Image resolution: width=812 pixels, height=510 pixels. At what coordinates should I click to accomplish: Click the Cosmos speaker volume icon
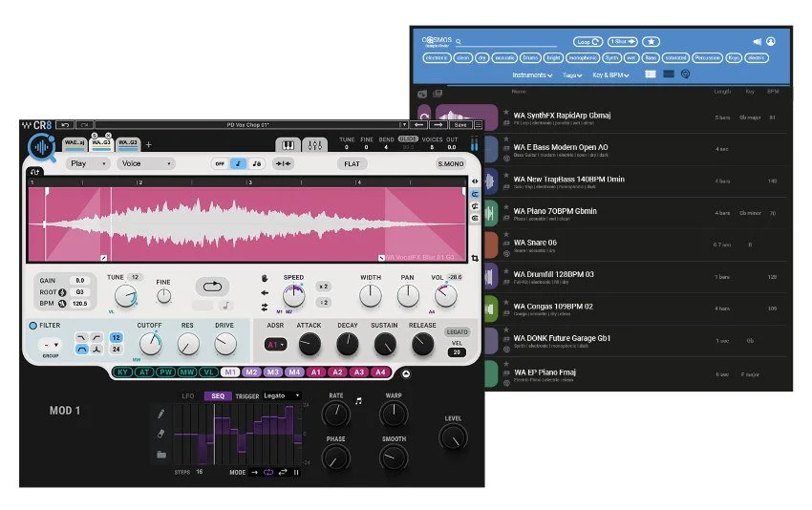758,41
